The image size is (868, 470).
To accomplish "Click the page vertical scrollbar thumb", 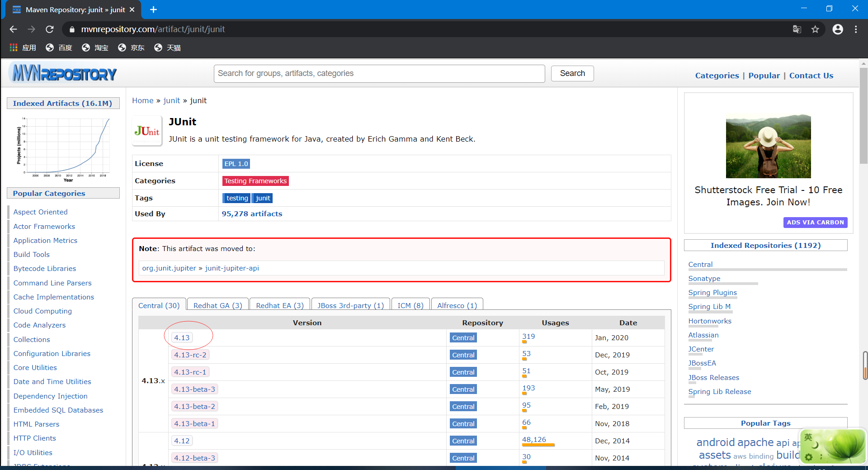I will click(x=863, y=115).
